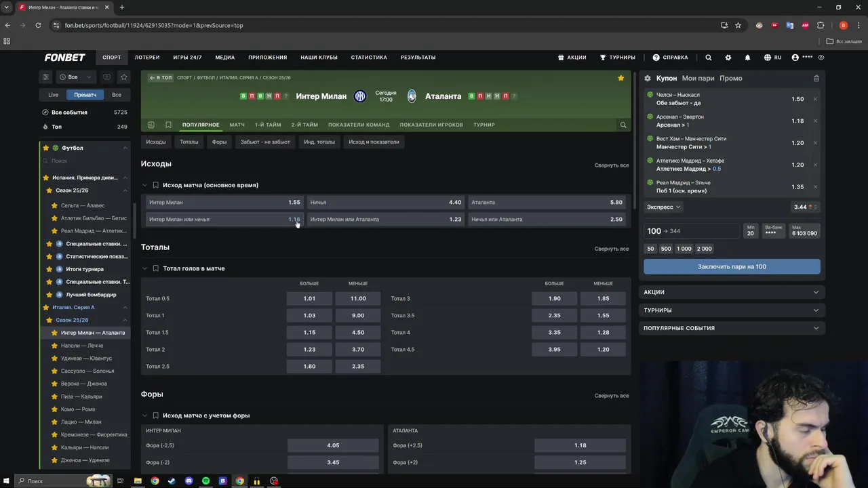The height and width of the screenshot is (488, 868).
Task: Toggle favorite star for Испания. Примера
Action: point(46,178)
